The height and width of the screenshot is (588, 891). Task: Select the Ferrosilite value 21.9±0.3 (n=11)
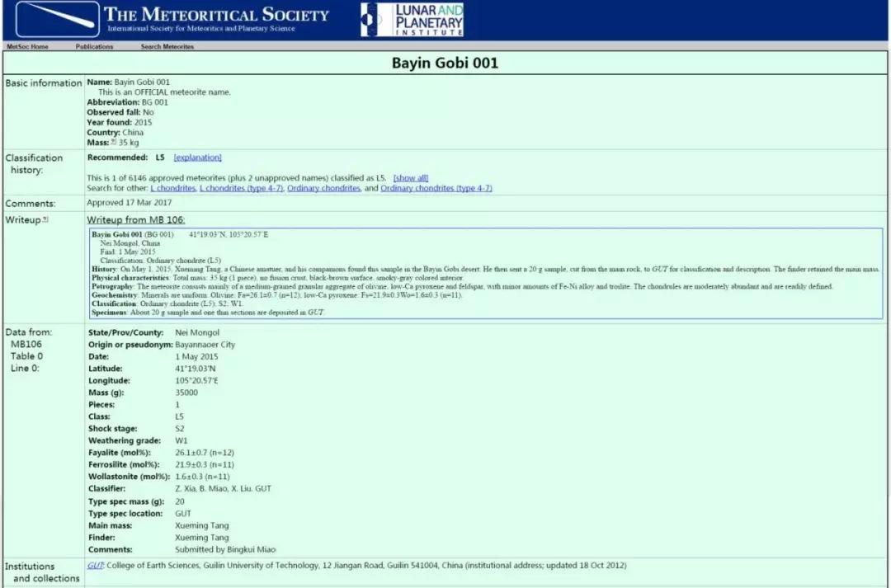(205, 464)
